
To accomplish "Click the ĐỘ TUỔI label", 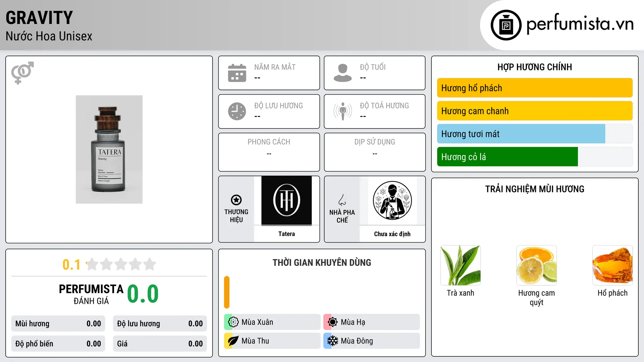I will pyautogui.click(x=373, y=67).
